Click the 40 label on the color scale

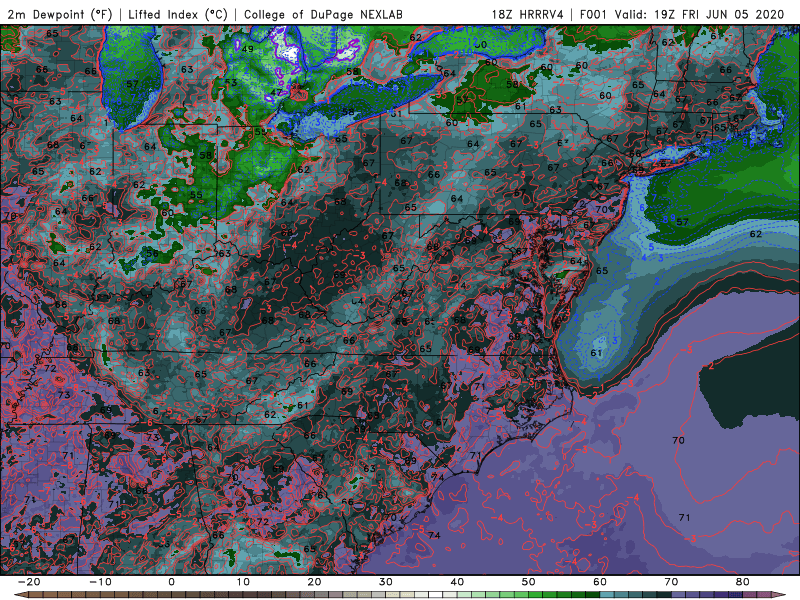(x=457, y=582)
